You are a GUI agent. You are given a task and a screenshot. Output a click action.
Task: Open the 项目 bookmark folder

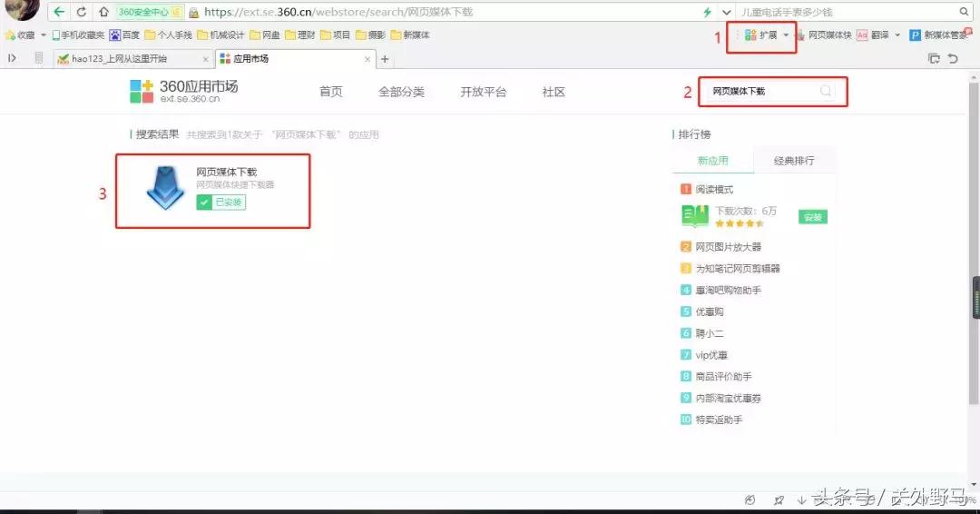(x=335, y=35)
